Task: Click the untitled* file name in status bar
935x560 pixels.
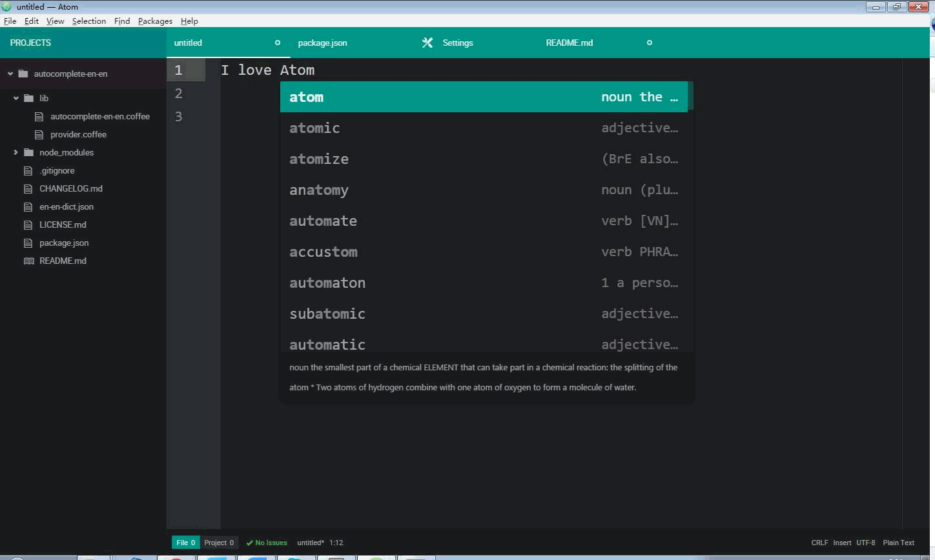Action: (311, 543)
